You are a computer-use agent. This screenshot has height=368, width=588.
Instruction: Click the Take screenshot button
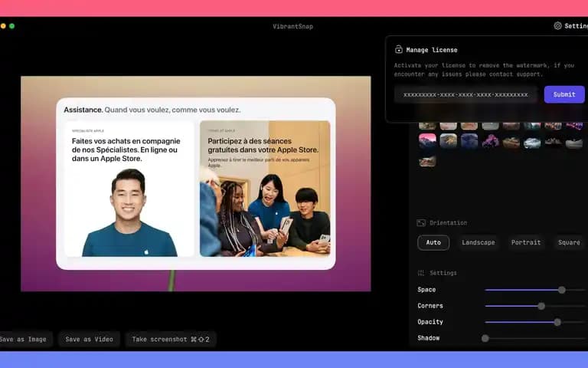pos(170,339)
